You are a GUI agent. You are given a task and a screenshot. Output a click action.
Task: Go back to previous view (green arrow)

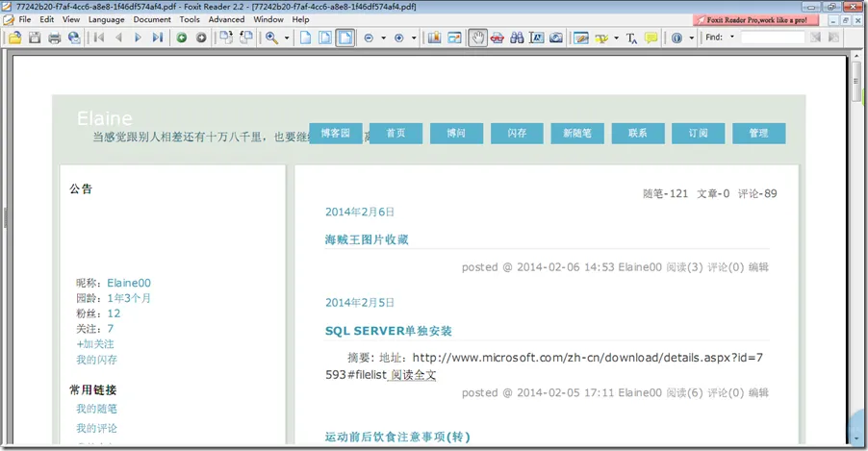point(182,38)
